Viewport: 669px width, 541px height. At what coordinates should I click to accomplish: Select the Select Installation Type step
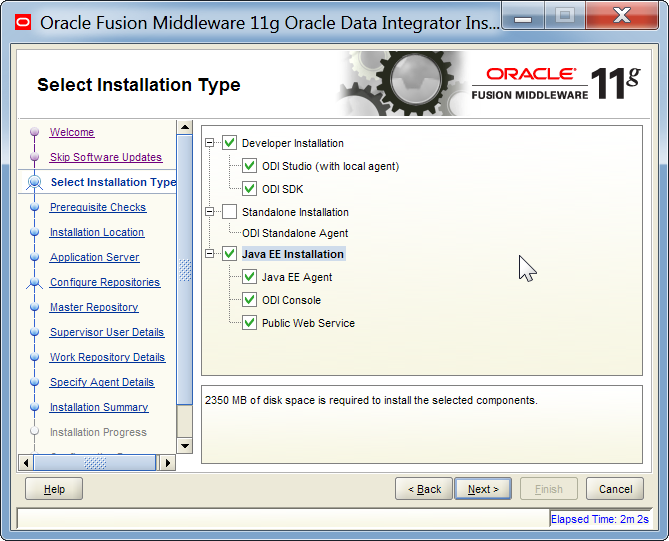113,182
